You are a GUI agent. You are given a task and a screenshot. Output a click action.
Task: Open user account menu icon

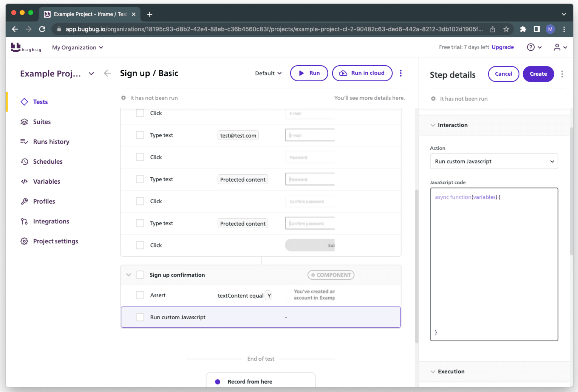coord(560,47)
